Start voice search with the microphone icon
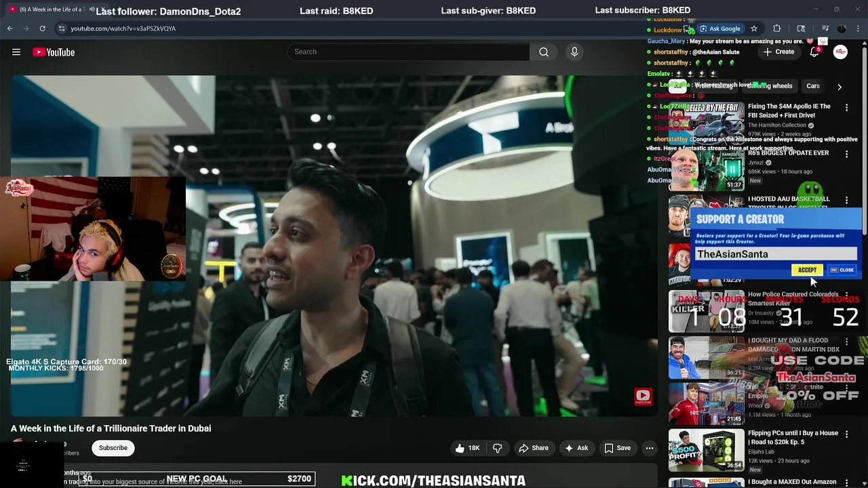This screenshot has height=488, width=868. point(574,52)
